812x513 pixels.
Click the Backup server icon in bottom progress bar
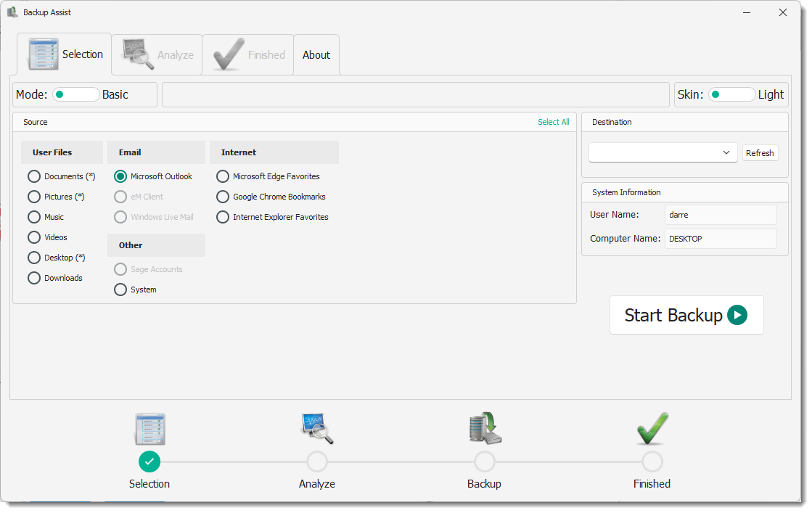coord(484,429)
